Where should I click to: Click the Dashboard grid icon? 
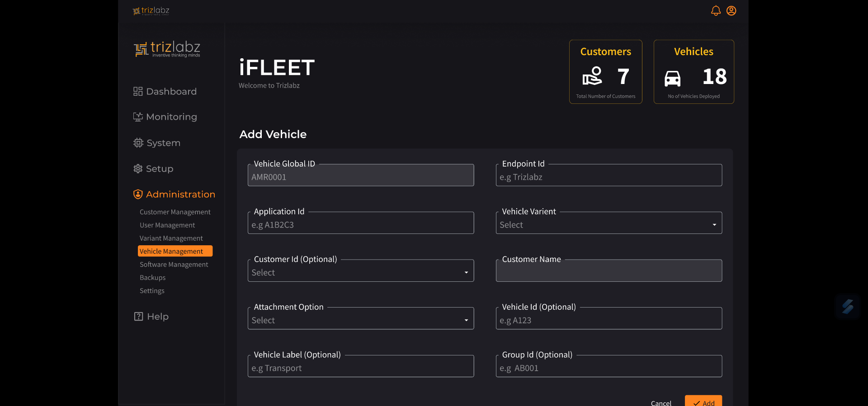[138, 92]
